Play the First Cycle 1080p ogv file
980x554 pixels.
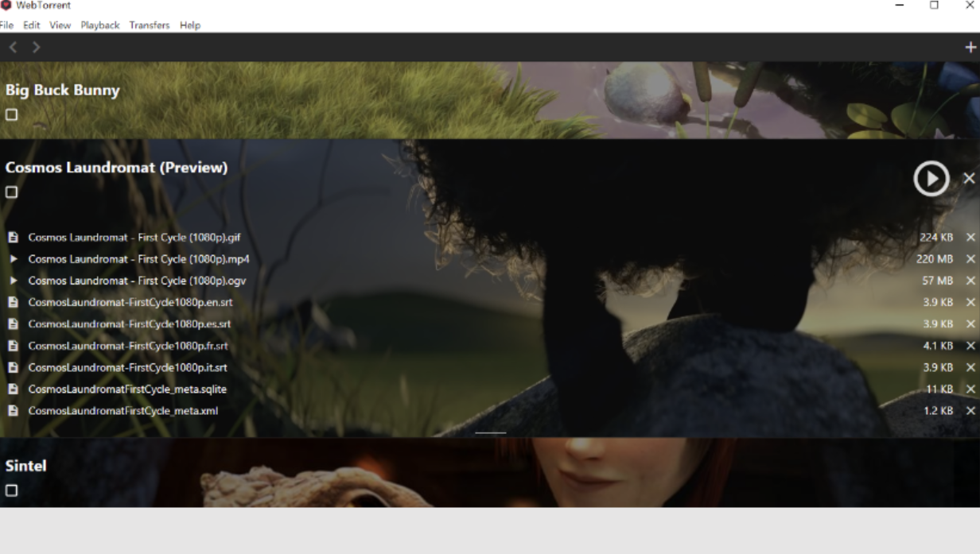13,281
